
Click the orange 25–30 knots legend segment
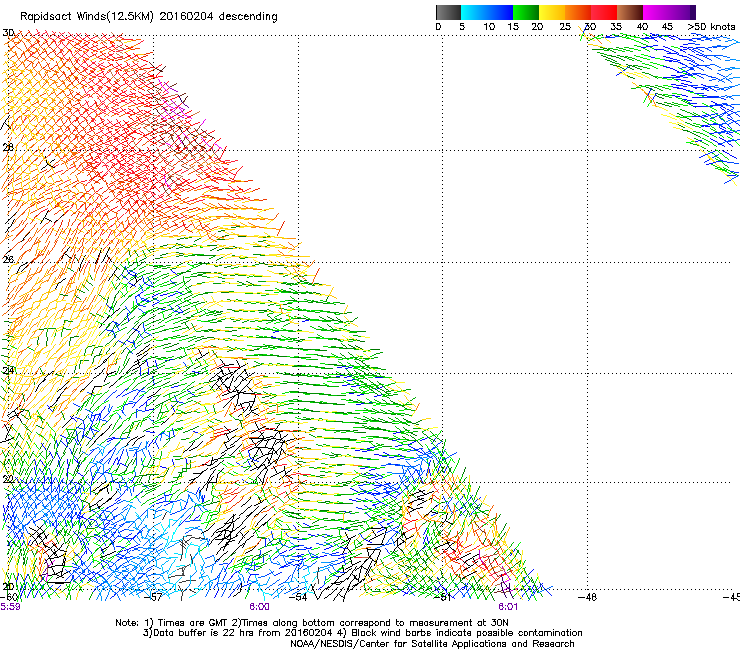tap(578, 12)
